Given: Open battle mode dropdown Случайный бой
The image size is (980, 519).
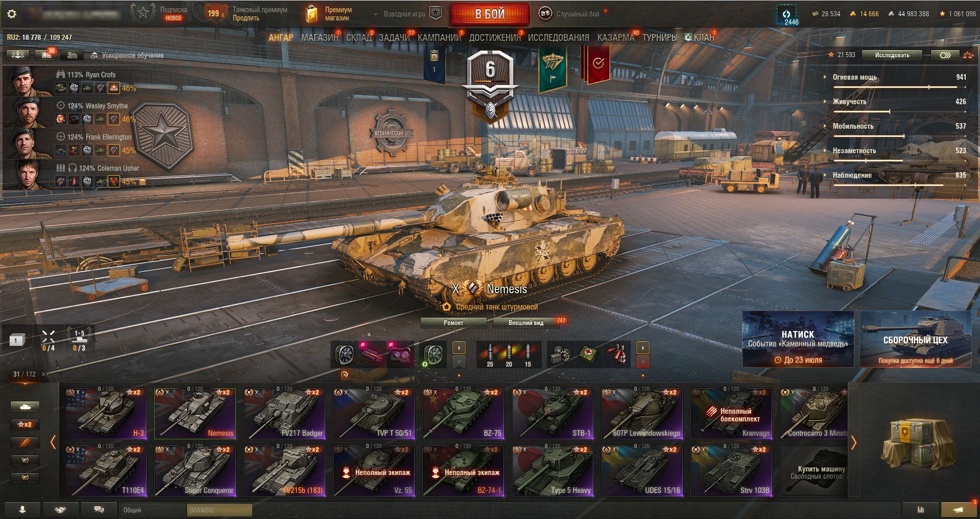Looking at the screenshot, I should click(572, 14).
